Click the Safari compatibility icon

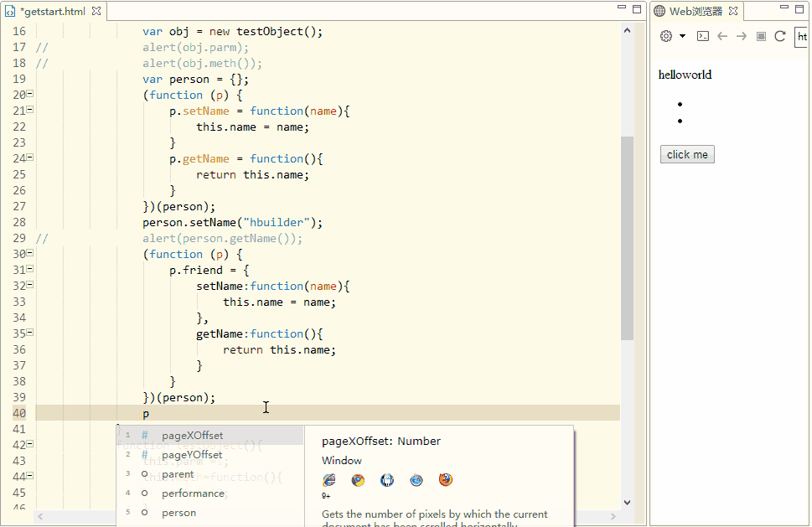416,480
